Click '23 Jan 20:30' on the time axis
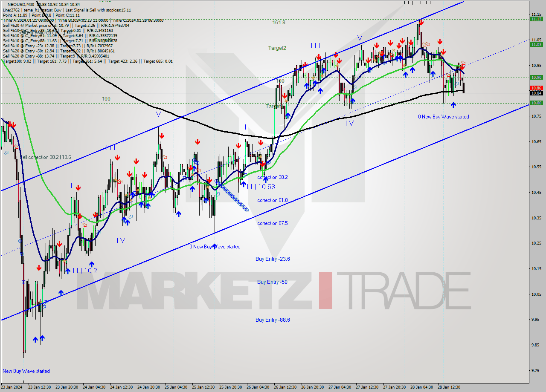The image size is (546, 392). pos(67,387)
